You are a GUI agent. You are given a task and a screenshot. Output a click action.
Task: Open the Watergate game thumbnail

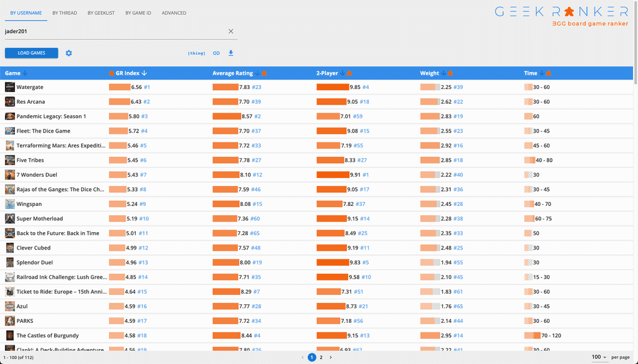10,87
